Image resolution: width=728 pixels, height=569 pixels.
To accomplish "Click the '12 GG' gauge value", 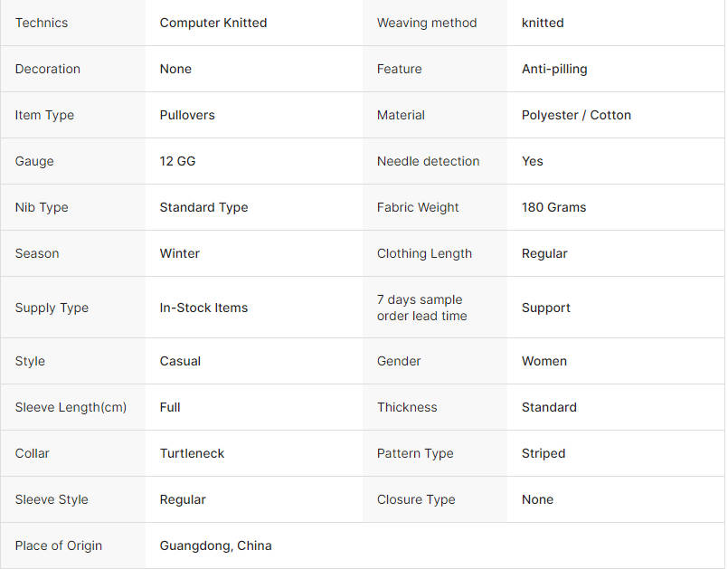I will coord(177,161).
